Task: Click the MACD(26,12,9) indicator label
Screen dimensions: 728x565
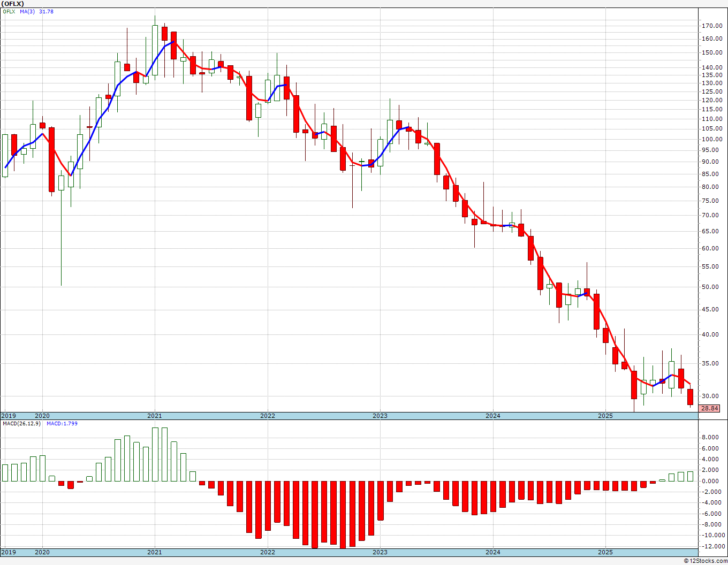Action: (x=21, y=424)
